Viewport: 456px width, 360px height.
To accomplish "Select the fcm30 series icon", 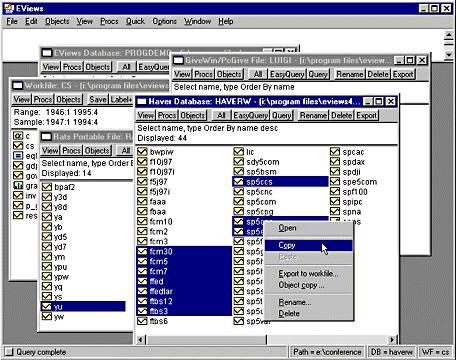I will click(142, 251).
